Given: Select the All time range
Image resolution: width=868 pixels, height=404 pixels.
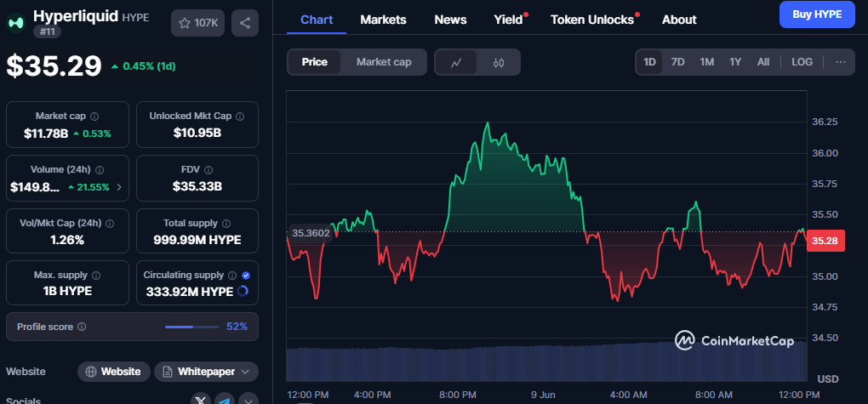Looking at the screenshot, I should [x=763, y=62].
